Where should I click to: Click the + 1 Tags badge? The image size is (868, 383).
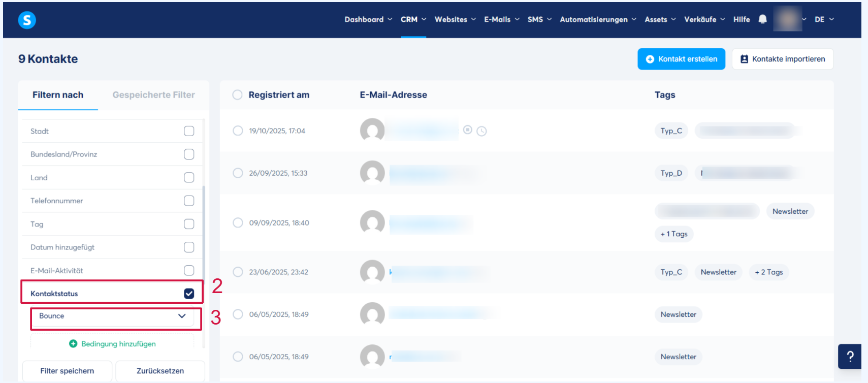(x=674, y=234)
